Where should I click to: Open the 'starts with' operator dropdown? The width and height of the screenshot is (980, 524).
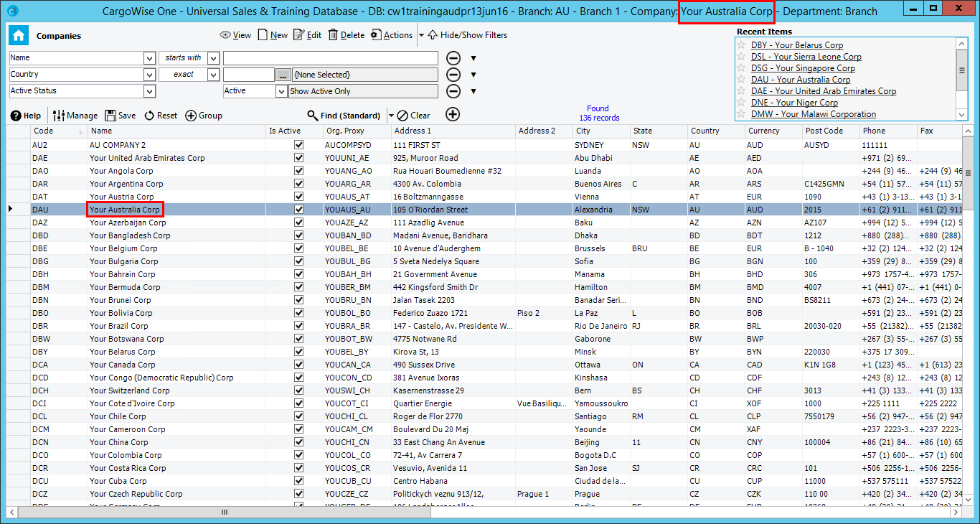[213, 58]
